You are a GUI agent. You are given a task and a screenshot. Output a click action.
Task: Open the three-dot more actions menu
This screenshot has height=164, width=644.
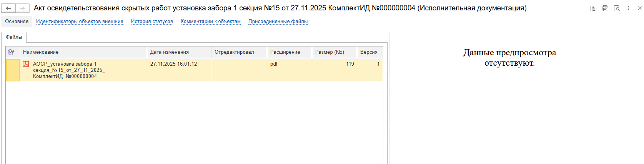[x=628, y=8]
